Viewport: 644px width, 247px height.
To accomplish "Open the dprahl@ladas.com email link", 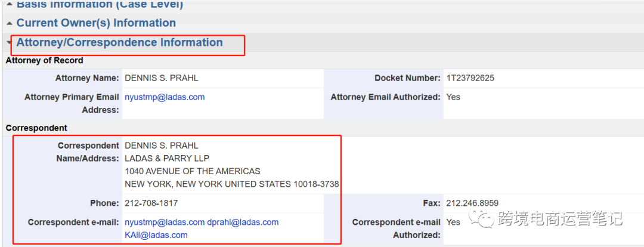I will point(243,223).
